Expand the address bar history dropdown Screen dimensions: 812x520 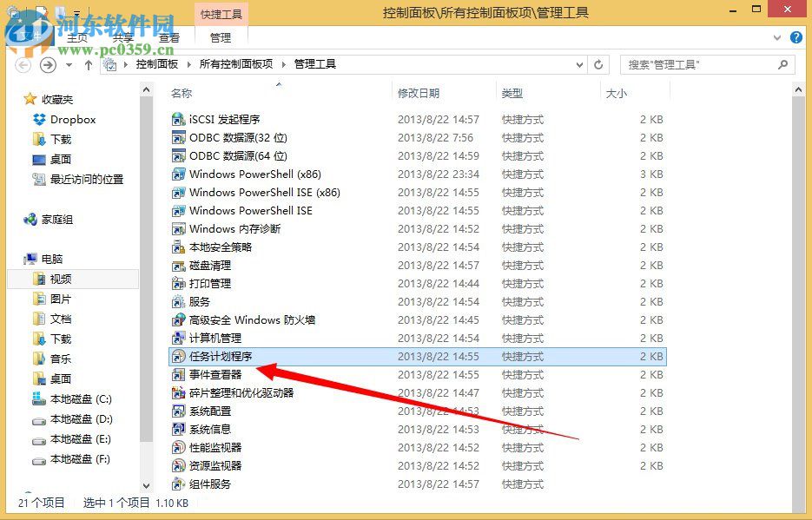coord(578,63)
